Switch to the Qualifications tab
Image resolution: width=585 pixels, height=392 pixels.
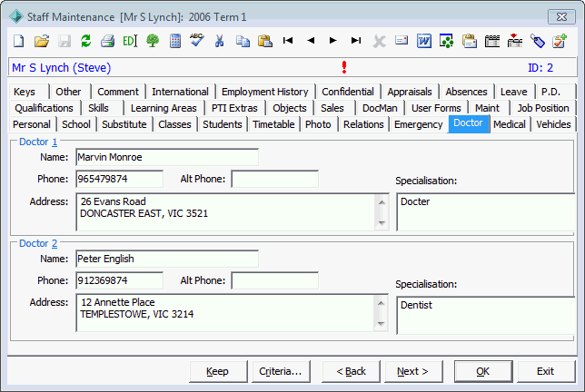[x=44, y=108]
